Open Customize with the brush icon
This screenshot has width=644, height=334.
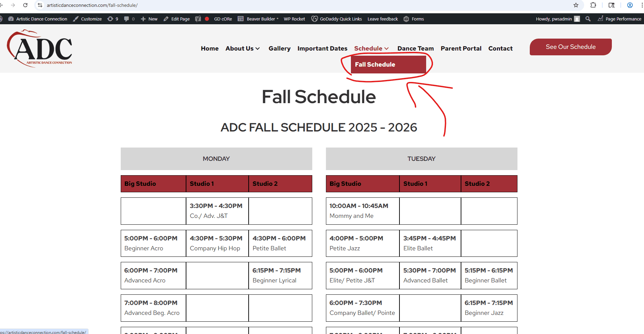pos(87,19)
